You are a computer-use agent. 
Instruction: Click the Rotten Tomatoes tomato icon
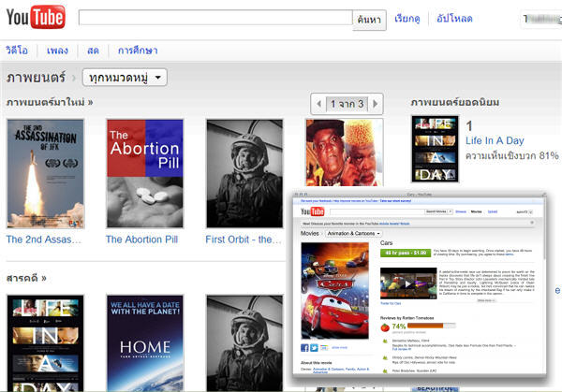pos(385,327)
